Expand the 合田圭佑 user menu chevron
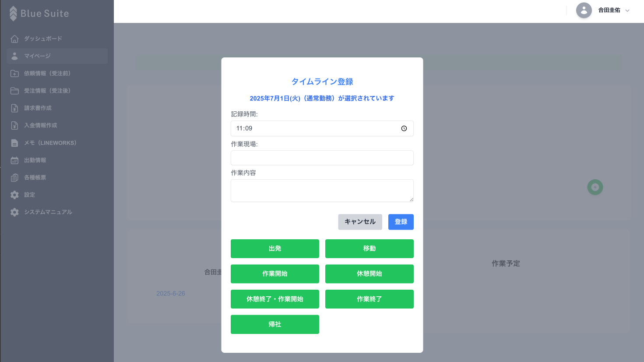 point(627,11)
